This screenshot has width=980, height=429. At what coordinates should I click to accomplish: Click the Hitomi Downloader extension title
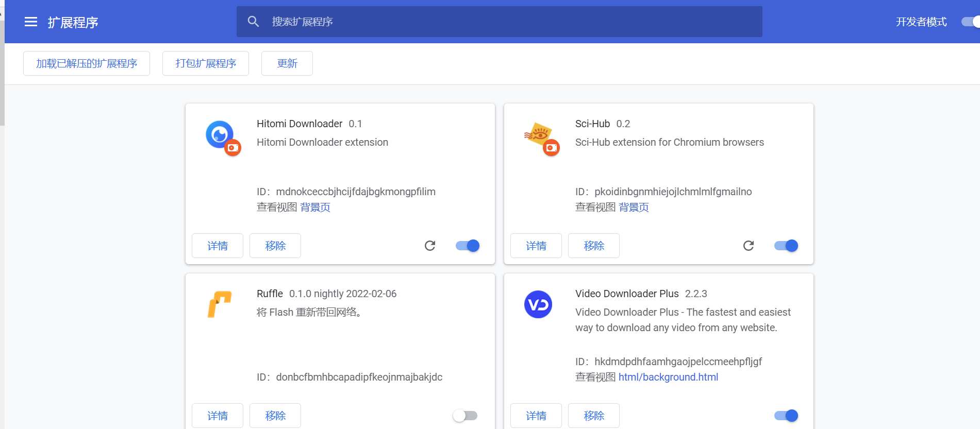pyautogui.click(x=300, y=124)
